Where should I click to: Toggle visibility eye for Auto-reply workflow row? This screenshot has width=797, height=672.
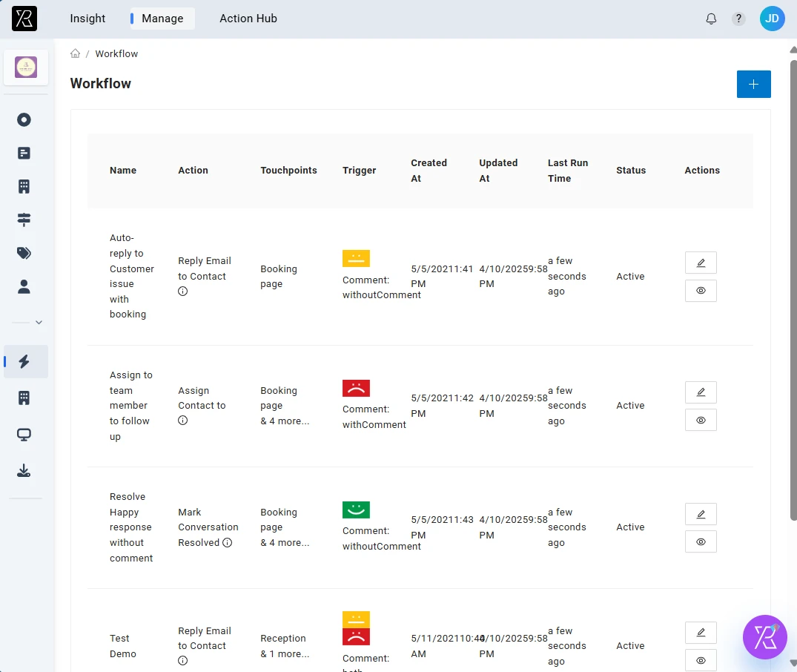[x=700, y=291]
